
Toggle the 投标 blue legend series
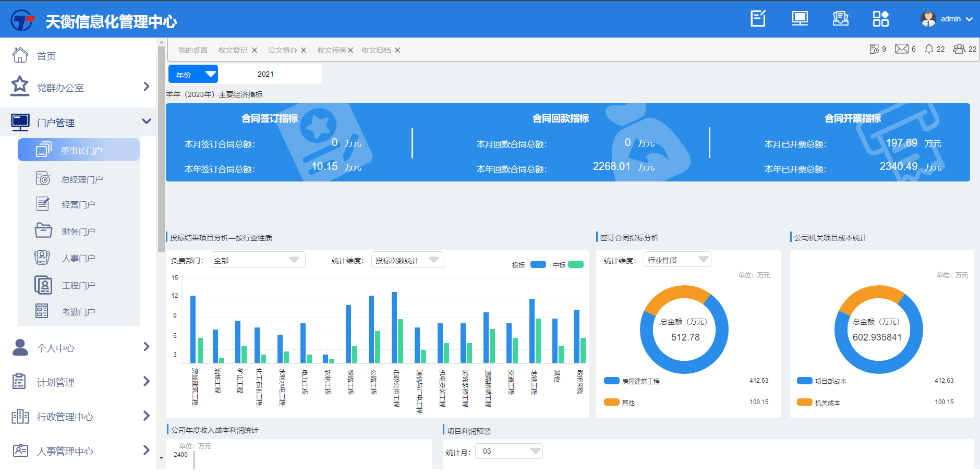[x=538, y=264]
